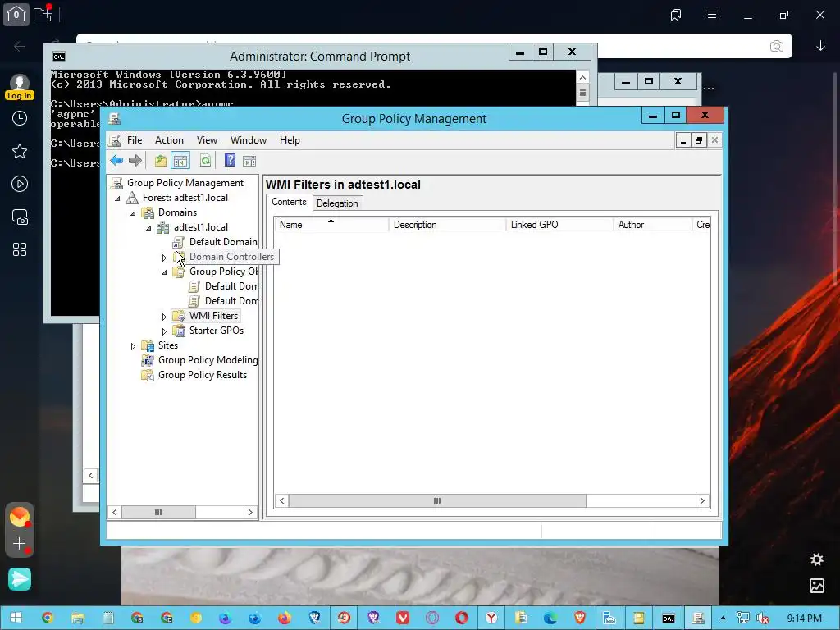The image size is (840, 630).
Task: Select the Group Policy Results tree item
Action: [x=203, y=376]
